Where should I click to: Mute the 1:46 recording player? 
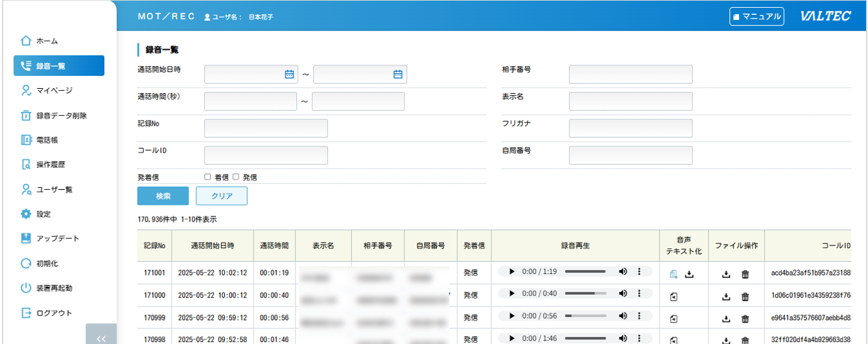tap(623, 339)
